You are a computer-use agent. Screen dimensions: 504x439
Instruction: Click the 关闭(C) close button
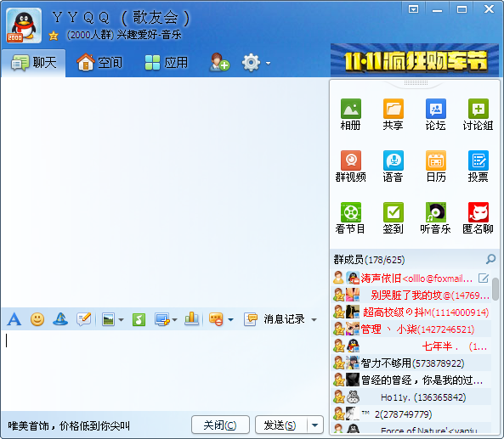pos(220,425)
